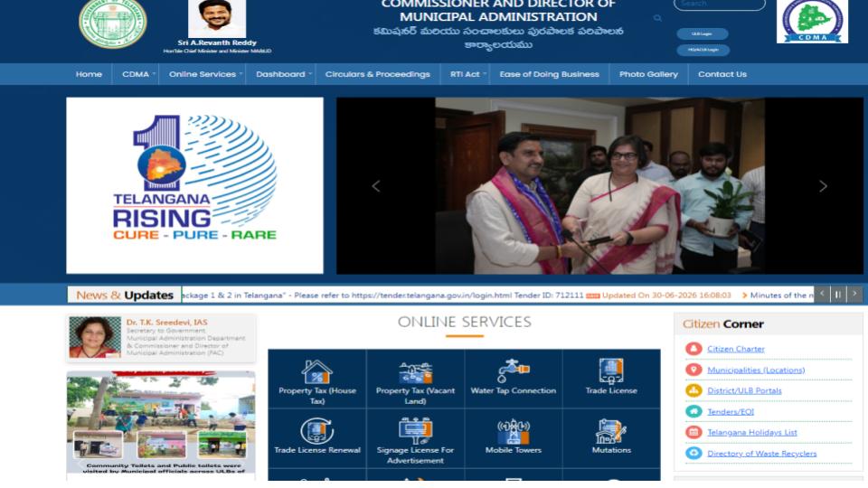The image size is (868, 488).
Task: Expand the Online Services dropdown menu
Action: [x=203, y=74]
